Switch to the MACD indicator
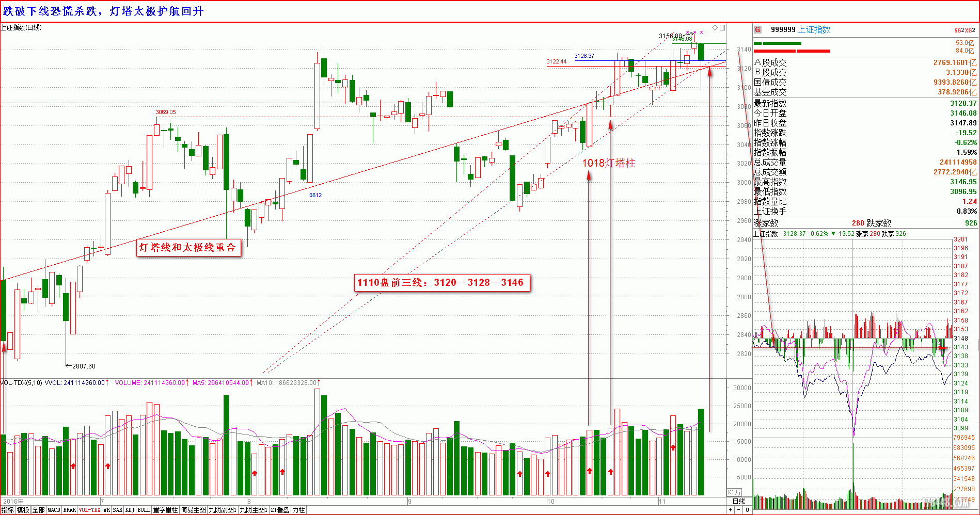 coord(54,510)
